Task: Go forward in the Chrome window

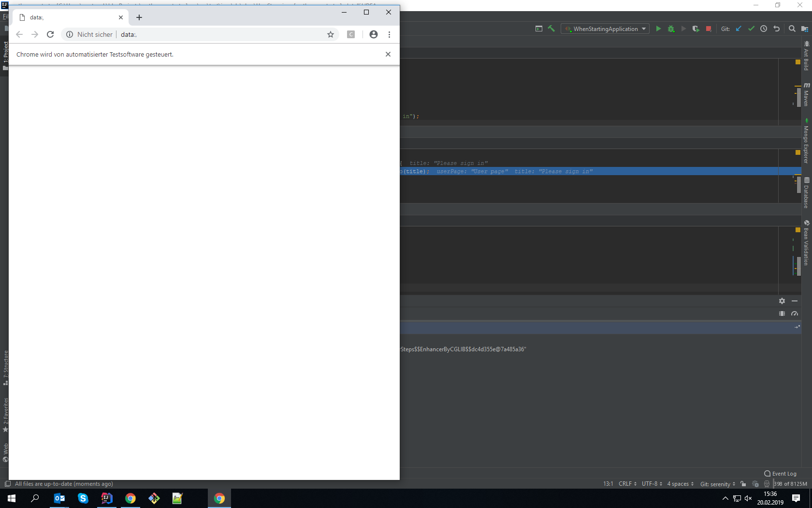Action: point(35,34)
